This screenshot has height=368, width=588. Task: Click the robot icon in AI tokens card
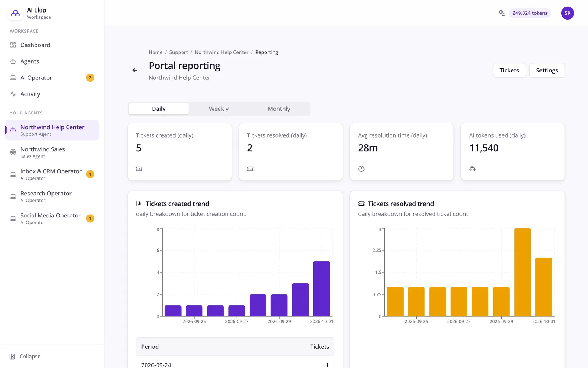pyautogui.click(x=472, y=169)
